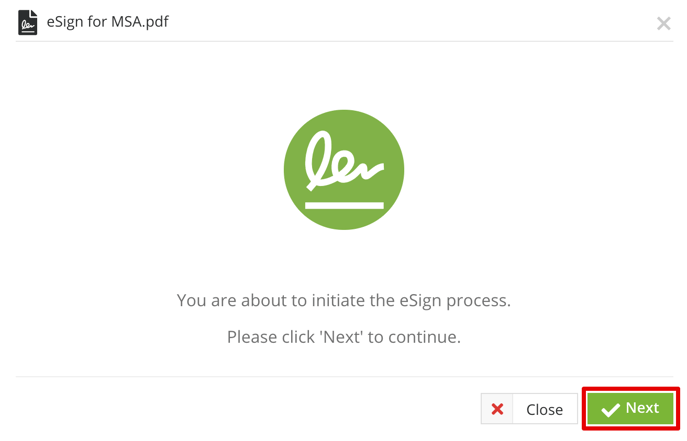Click the word 'eSign' in the message

click(x=420, y=301)
